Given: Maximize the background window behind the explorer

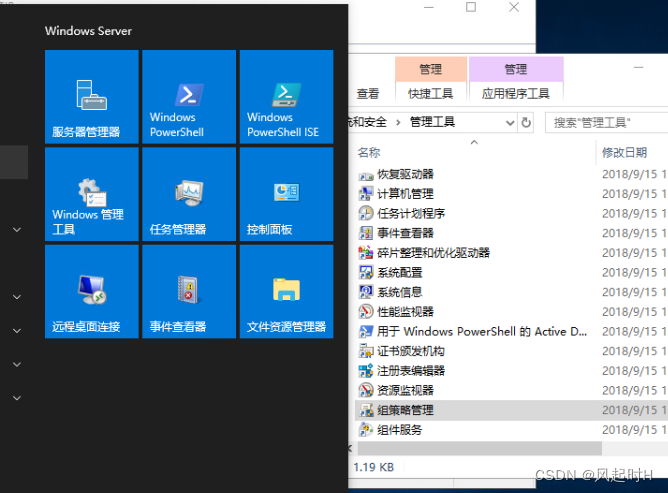Looking at the screenshot, I should click(471, 7).
